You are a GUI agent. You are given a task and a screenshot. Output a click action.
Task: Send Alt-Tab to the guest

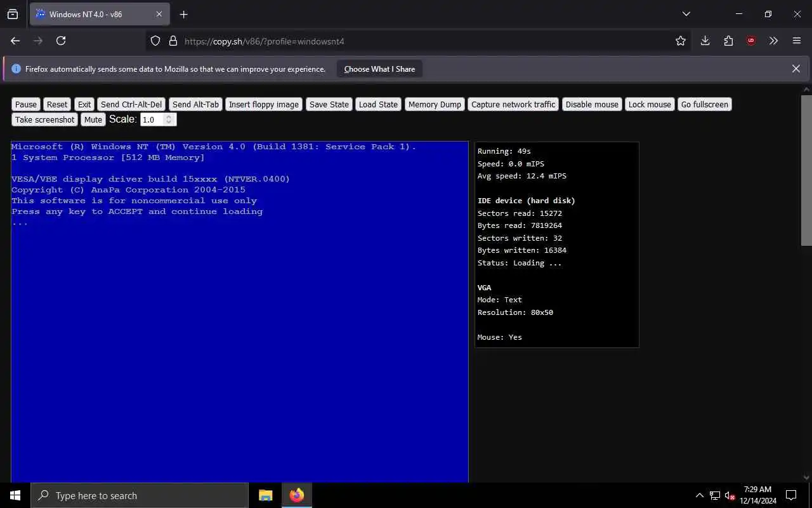click(195, 104)
